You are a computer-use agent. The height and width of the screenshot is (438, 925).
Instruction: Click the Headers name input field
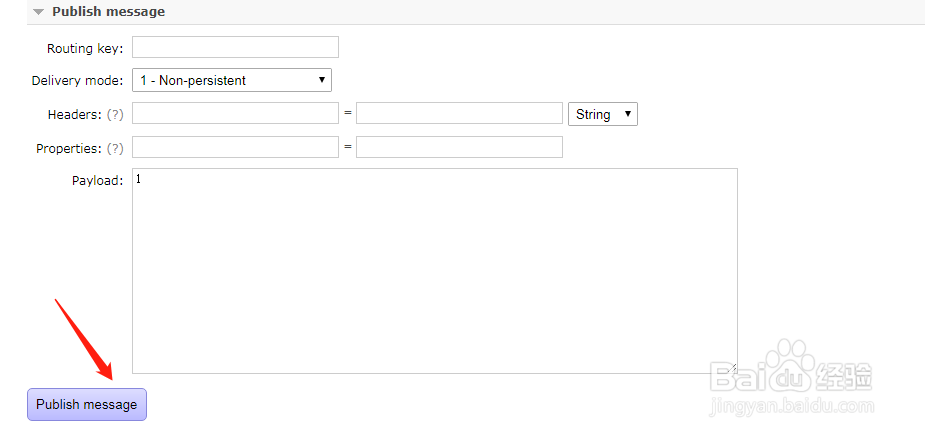(235, 114)
